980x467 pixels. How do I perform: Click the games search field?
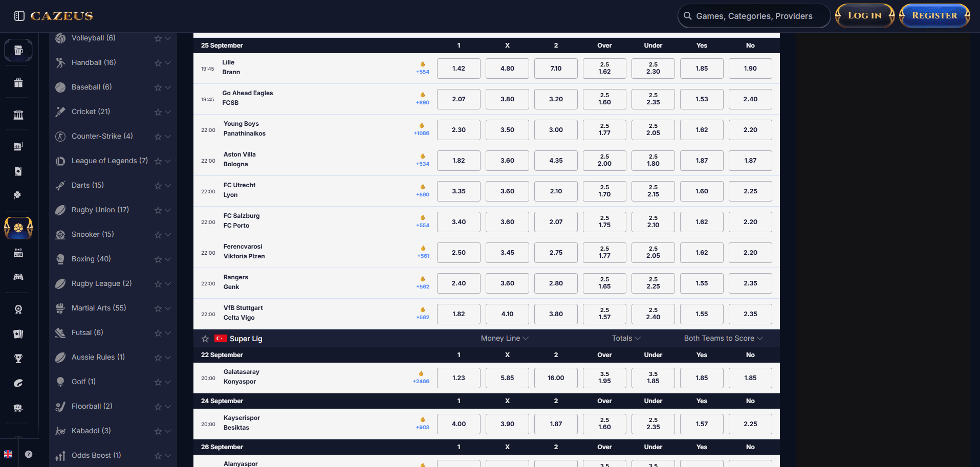coord(754,16)
